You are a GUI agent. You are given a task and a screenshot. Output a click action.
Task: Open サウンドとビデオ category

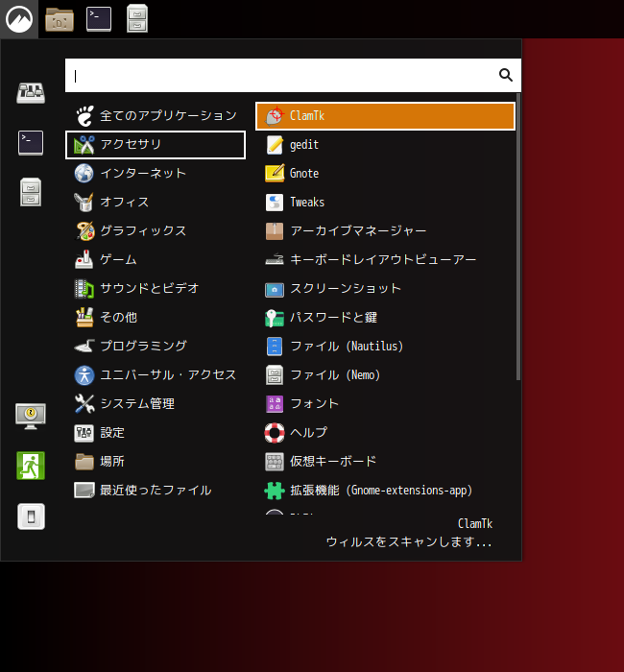point(156,288)
